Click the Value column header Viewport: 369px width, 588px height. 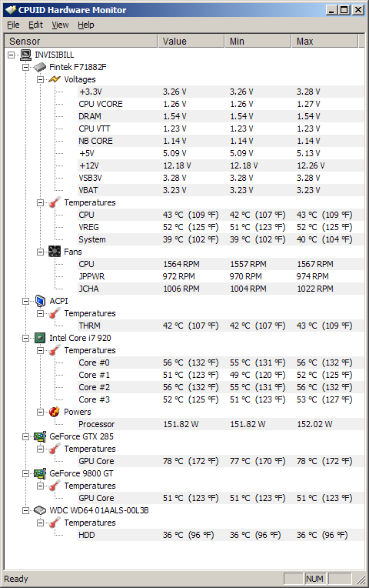coord(191,41)
